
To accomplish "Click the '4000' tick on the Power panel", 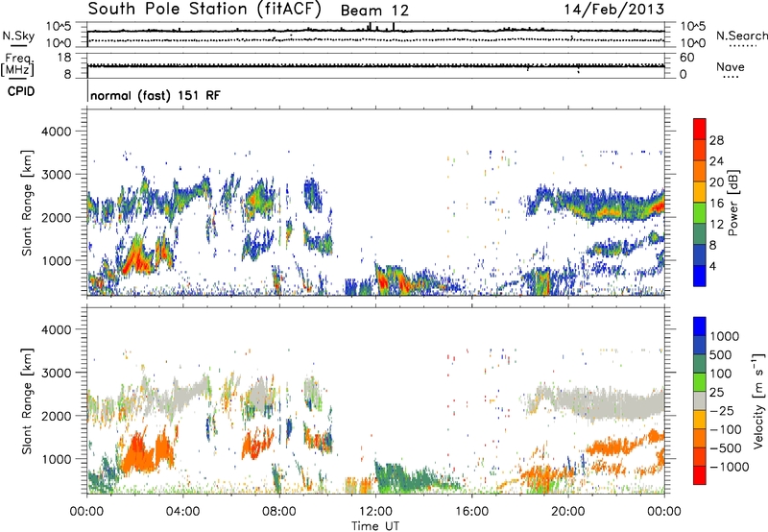I will tap(56, 132).
